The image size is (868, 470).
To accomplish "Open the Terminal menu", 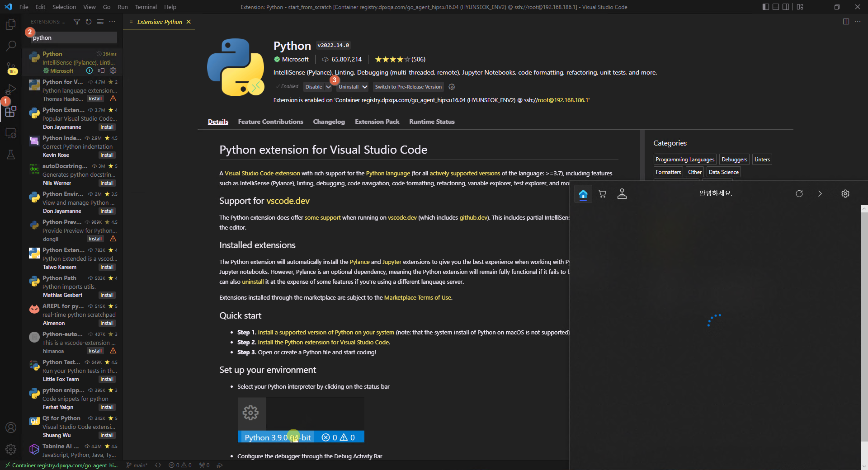I will [146, 7].
